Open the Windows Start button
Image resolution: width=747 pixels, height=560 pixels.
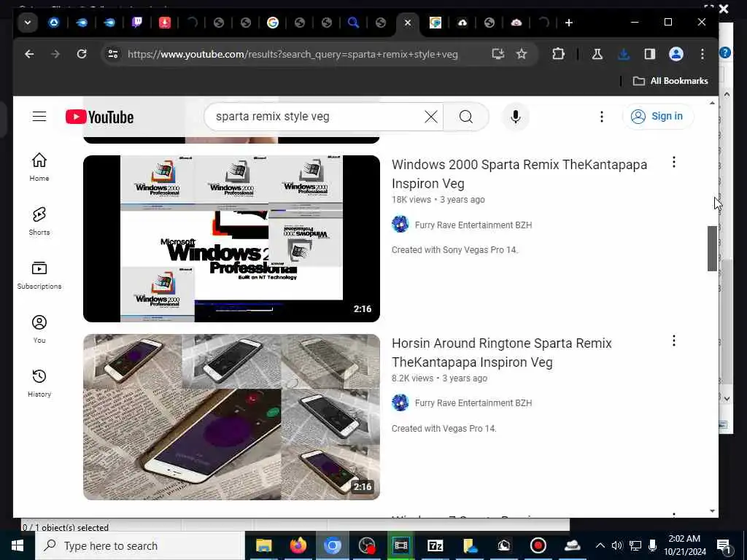(18, 545)
